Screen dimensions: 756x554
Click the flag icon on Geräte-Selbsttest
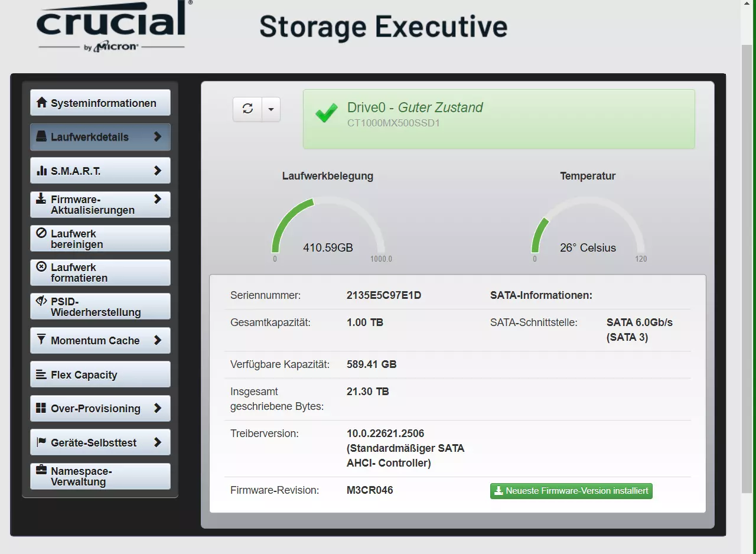[41, 442]
